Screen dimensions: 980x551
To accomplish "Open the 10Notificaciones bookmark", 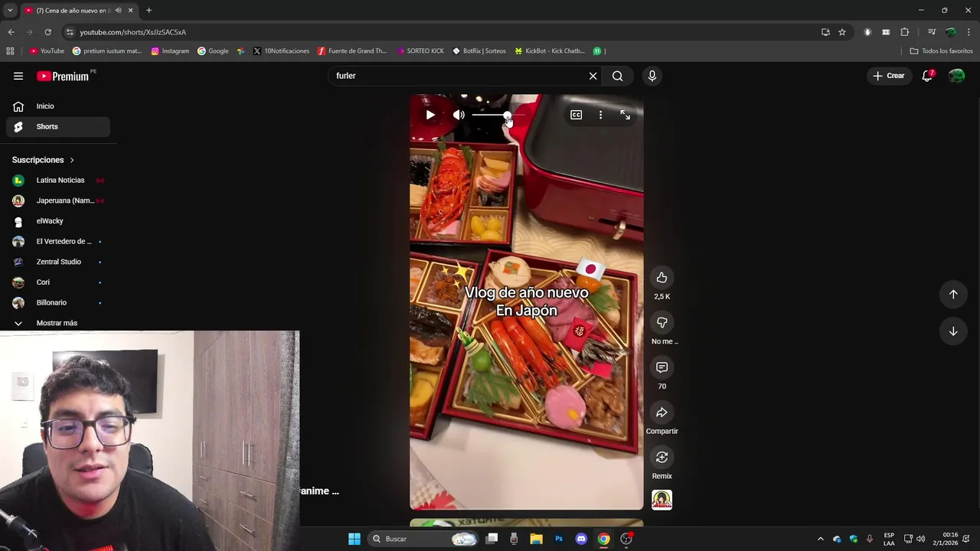I will pos(281,51).
